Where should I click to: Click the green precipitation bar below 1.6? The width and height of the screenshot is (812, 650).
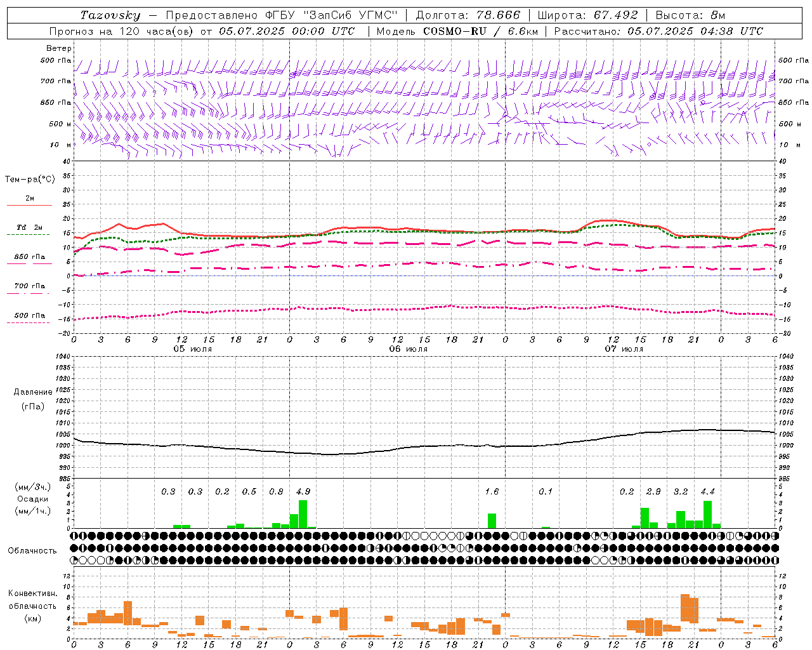click(492, 521)
